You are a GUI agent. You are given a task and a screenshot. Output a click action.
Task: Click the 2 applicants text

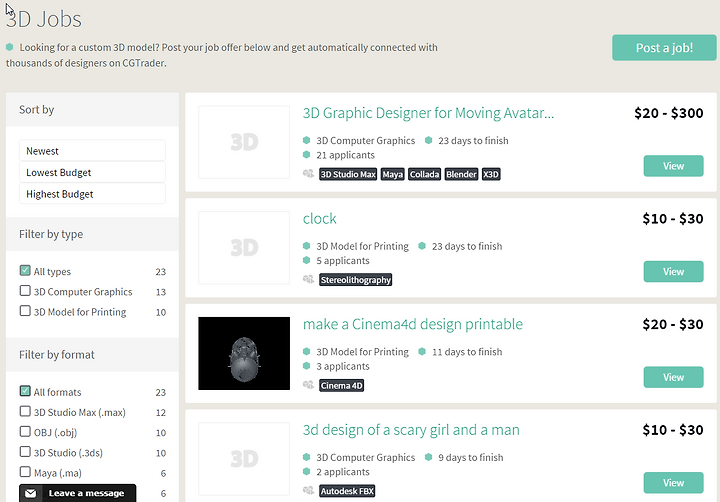click(x=343, y=472)
